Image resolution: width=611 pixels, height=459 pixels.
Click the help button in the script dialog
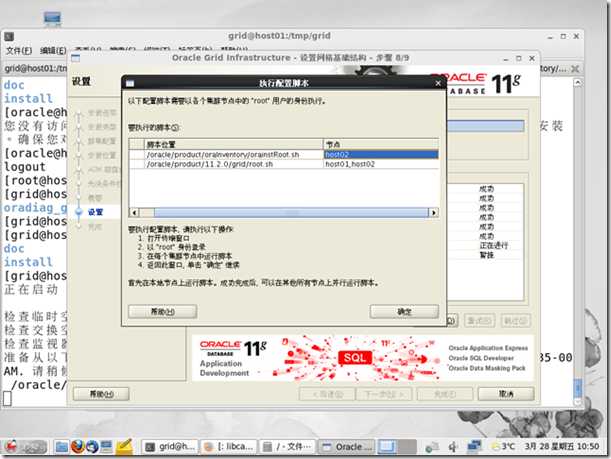(x=162, y=311)
